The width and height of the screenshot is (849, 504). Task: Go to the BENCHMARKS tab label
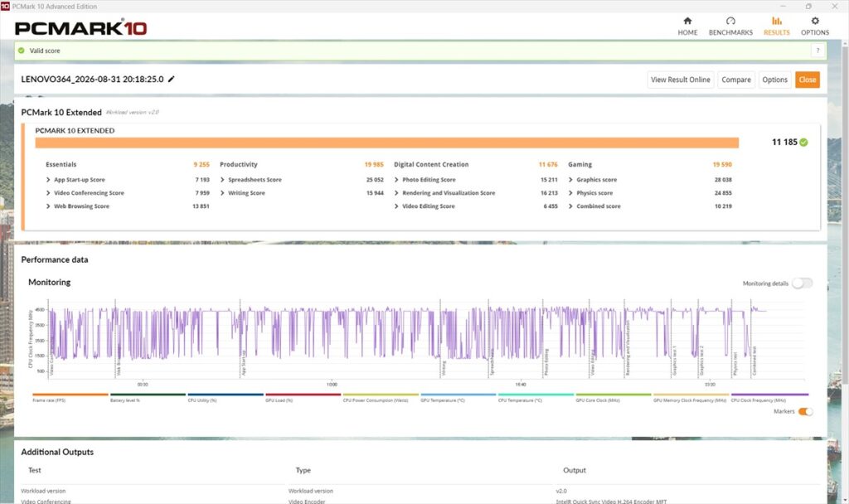point(730,32)
